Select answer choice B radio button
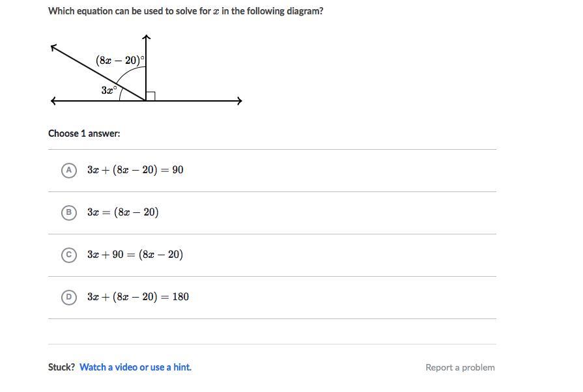The height and width of the screenshot is (392, 583). pos(69,212)
